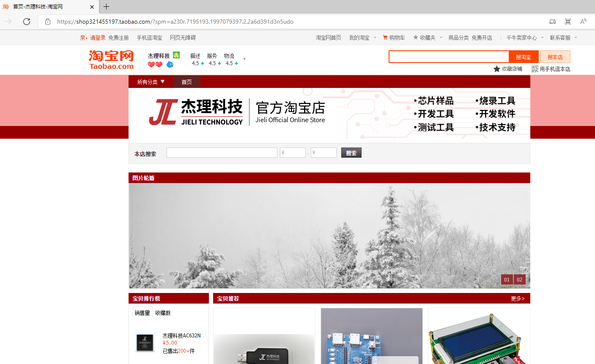Go forward with the browser forward arrow

click(x=8, y=22)
